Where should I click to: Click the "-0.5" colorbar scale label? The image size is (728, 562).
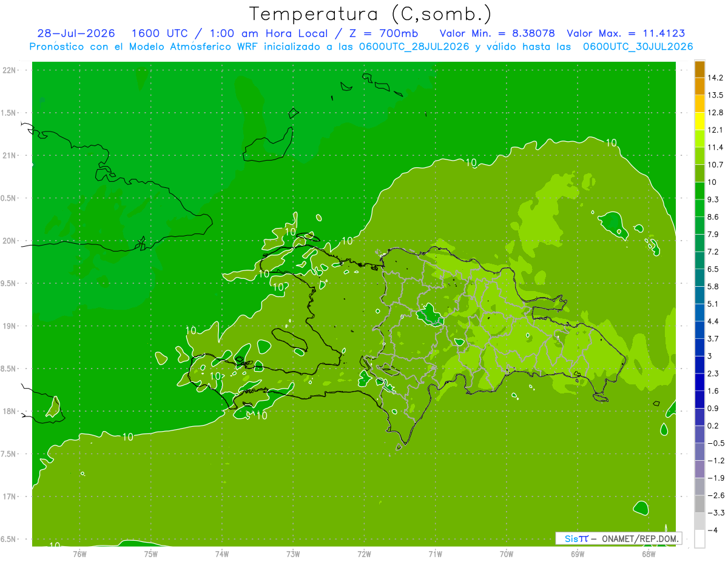715,443
